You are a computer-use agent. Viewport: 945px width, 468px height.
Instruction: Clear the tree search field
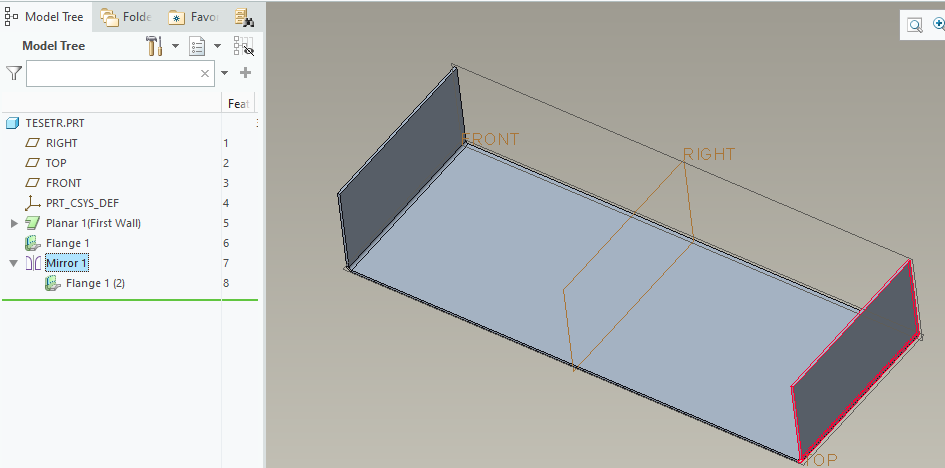(x=205, y=73)
